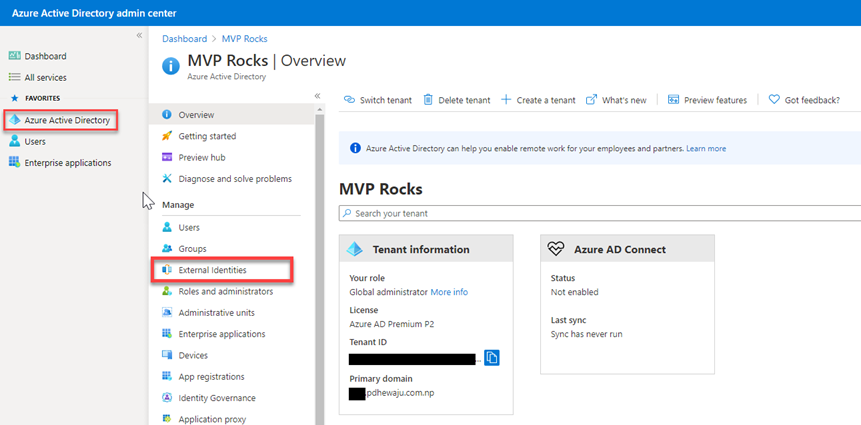Click the Getting started rocket icon

(x=167, y=136)
